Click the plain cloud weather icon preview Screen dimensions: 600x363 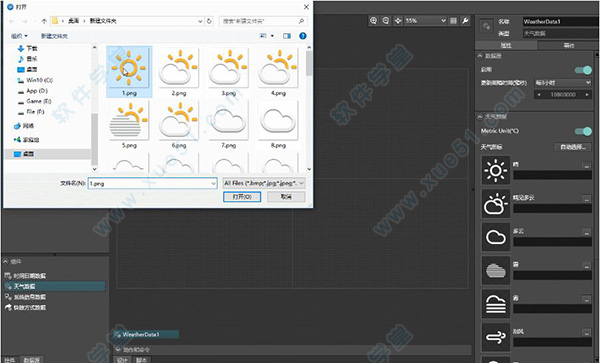pos(496,237)
